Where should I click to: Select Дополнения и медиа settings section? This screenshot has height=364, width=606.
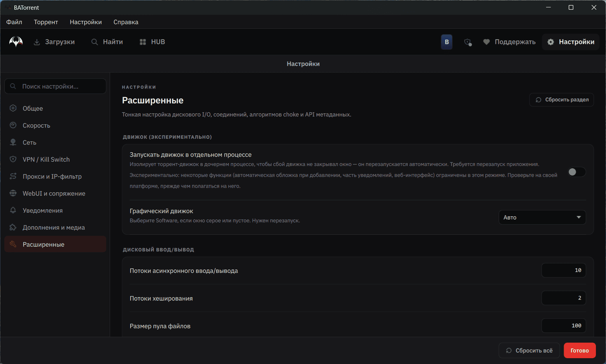point(55,228)
